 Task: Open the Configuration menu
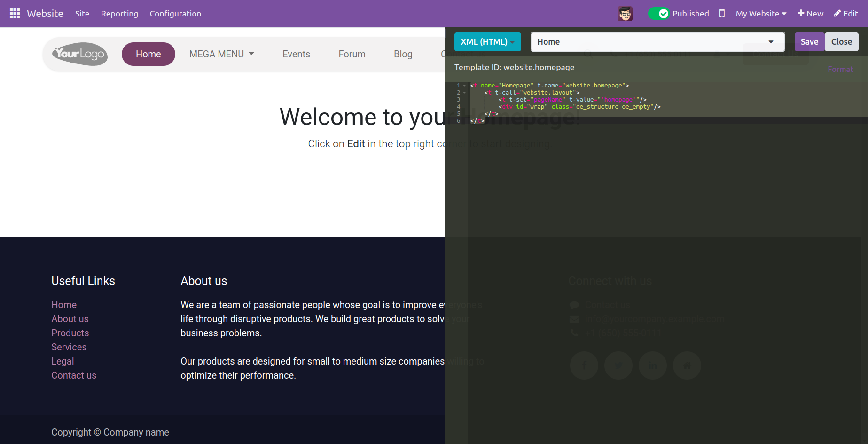[175, 14]
